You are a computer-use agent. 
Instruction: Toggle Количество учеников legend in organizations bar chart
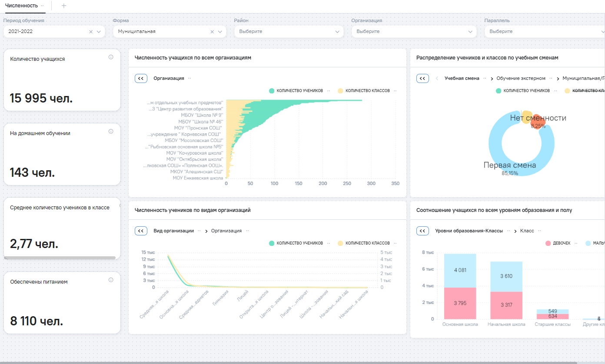click(x=296, y=91)
